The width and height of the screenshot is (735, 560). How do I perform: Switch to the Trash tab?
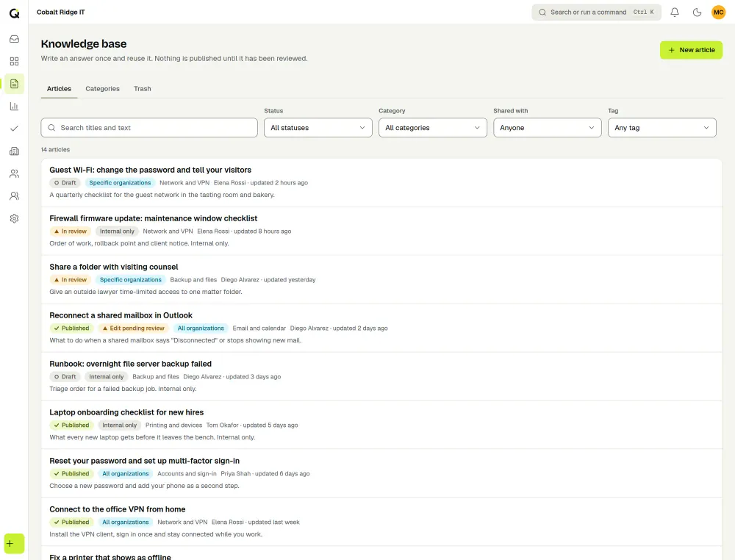(x=143, y=89)
